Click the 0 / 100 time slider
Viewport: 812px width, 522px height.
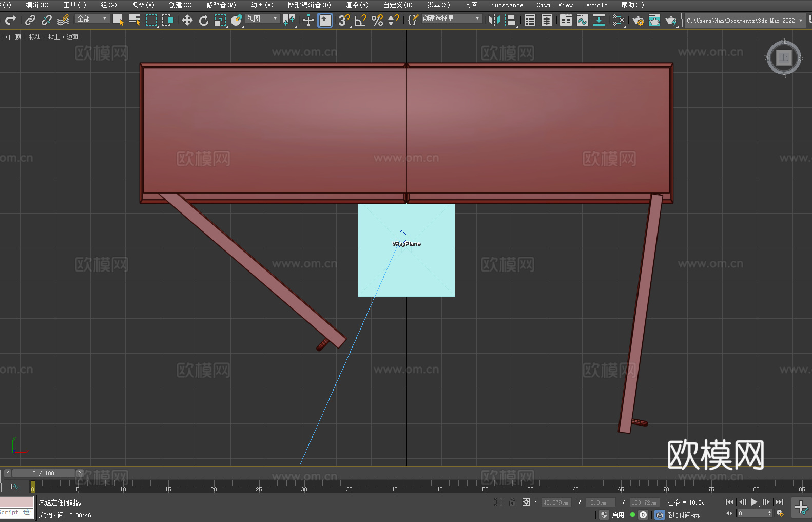coord(44,473)
